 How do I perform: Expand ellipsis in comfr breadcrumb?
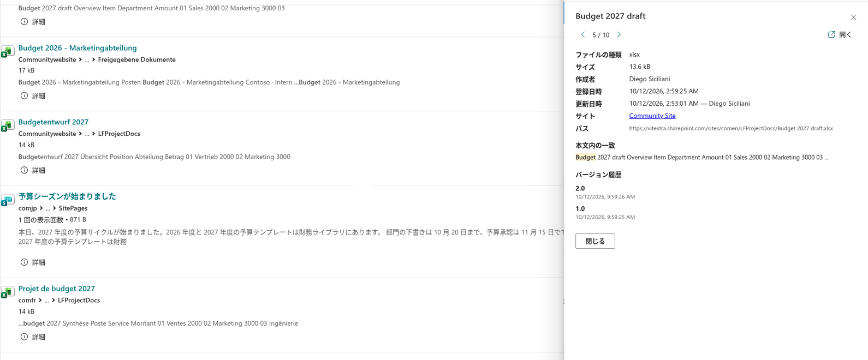pos(47,301)
